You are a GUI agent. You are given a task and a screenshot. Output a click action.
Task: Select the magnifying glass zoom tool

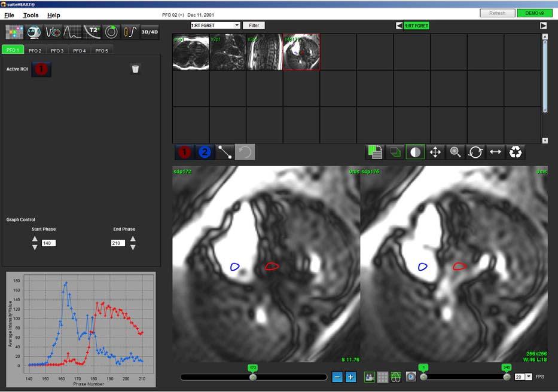point(455,152)
